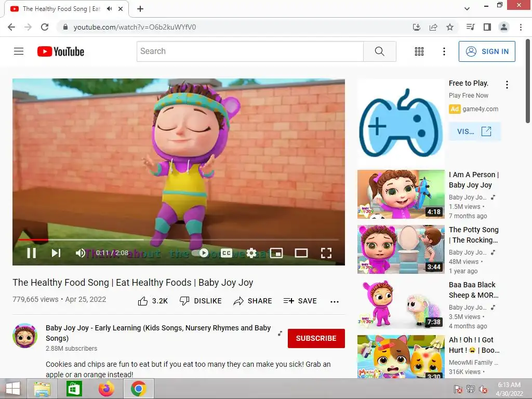Screen dimensions: 532x399
Task: Open the Chrome three-dot menu
Action: (521, 27)
